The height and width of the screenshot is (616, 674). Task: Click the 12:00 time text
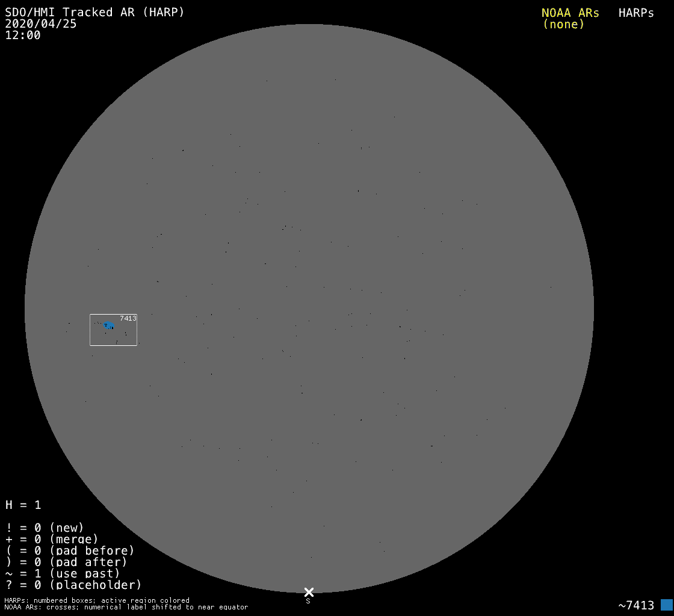pos(23,35)
